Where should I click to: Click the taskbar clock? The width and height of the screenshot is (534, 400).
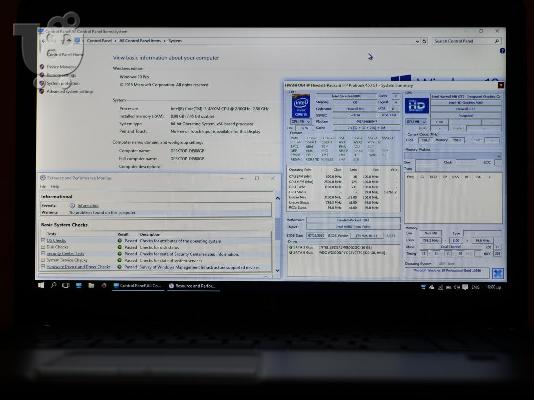494,287
